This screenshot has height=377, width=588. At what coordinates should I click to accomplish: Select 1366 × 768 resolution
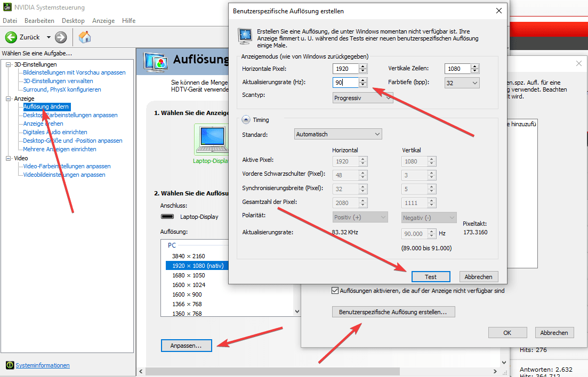click(187, 304)
